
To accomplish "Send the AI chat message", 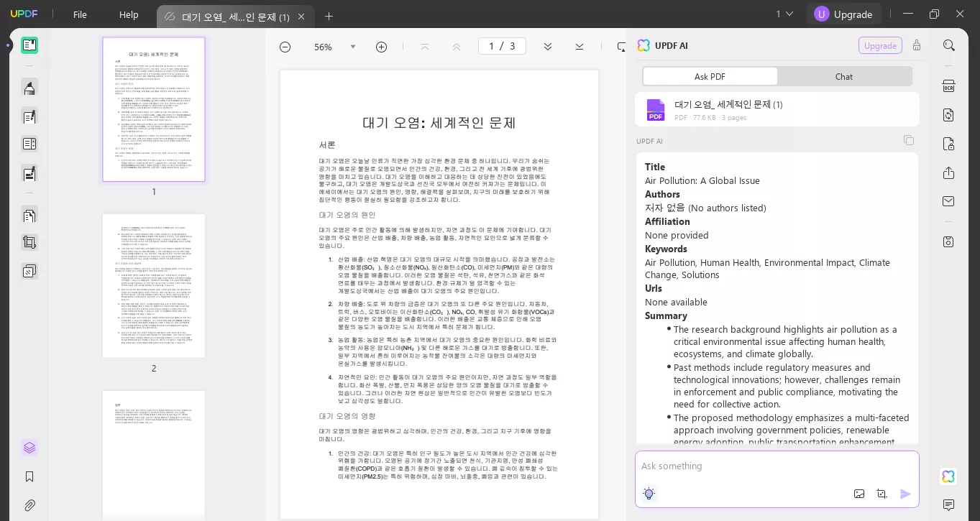I will 905,494.
